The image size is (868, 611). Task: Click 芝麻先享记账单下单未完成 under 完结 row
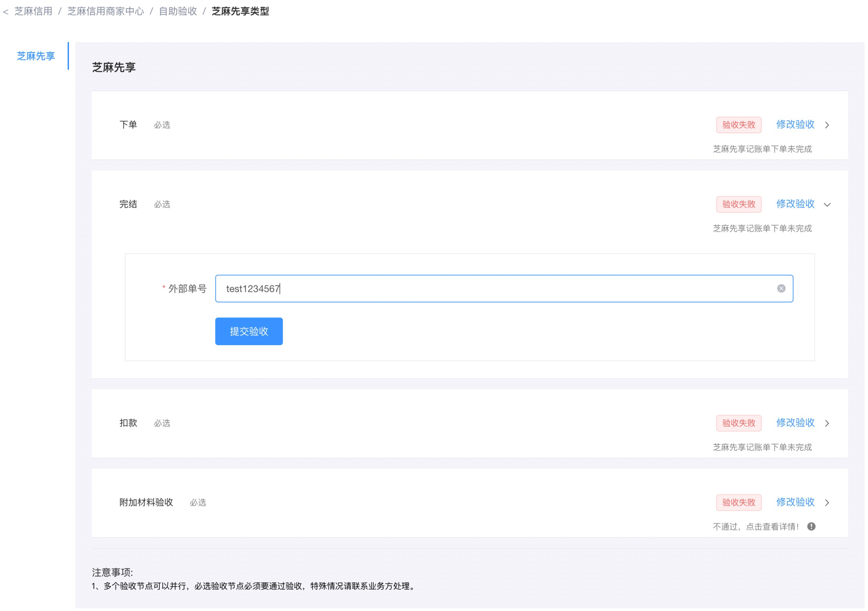coord(762,229)
